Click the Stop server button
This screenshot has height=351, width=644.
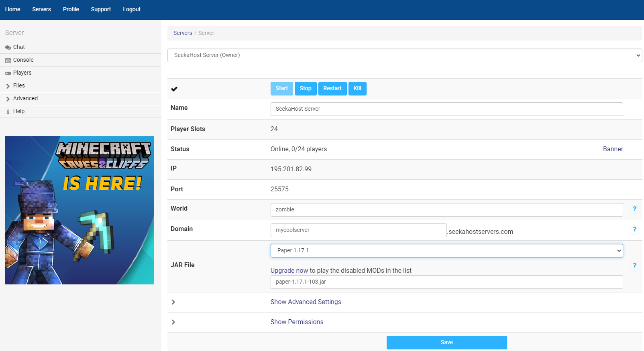306,89
